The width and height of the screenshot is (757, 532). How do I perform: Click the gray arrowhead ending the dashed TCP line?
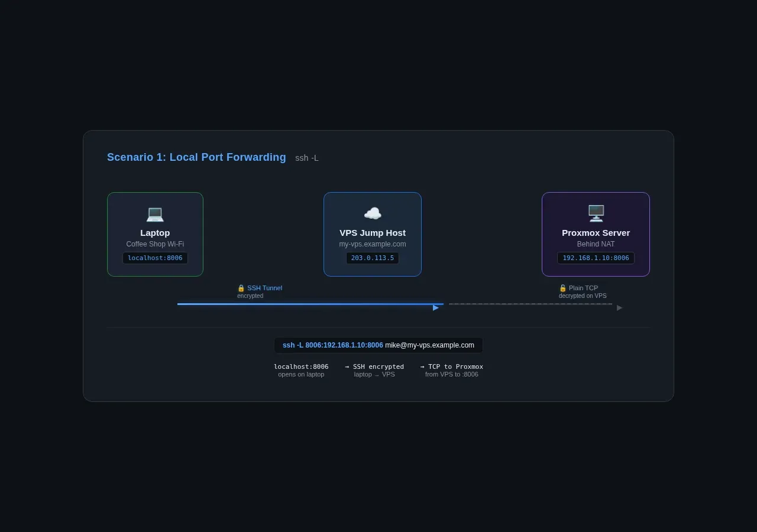coord(620,307)
